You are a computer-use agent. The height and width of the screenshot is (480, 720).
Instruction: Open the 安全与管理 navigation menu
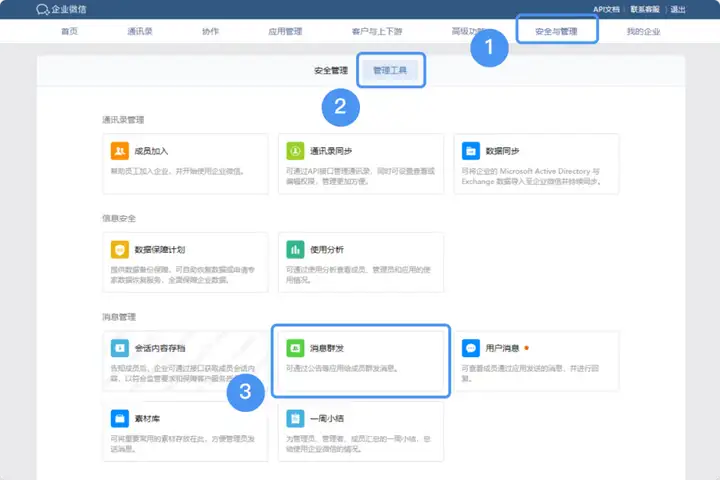(556, 32)
